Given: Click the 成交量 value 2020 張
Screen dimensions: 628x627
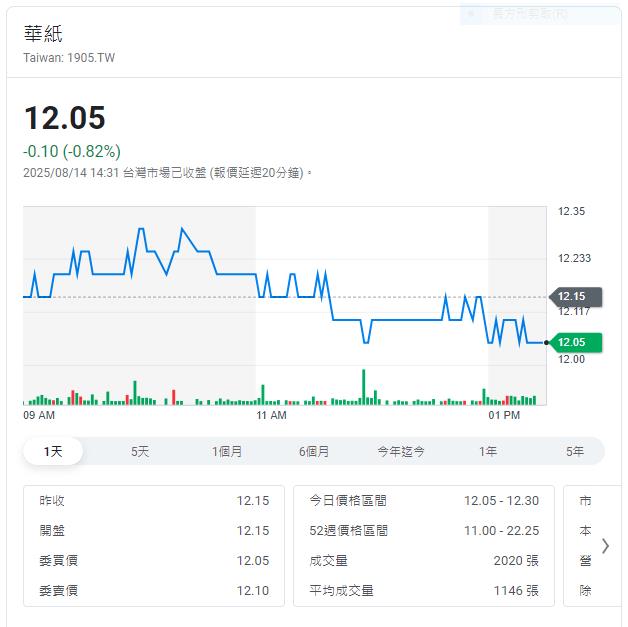Looking at the screenshot, I should [x=516, y=561].
